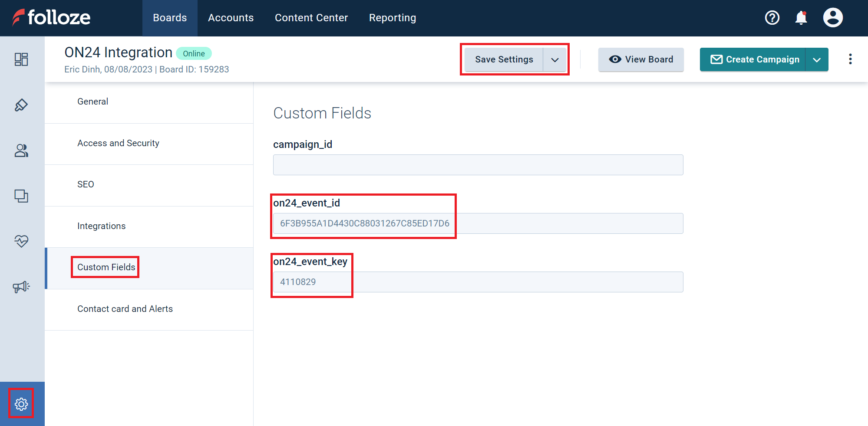Switch to the Accounts tab
The height and width of the screenshot is (426, 868).
tap(231, 18)
